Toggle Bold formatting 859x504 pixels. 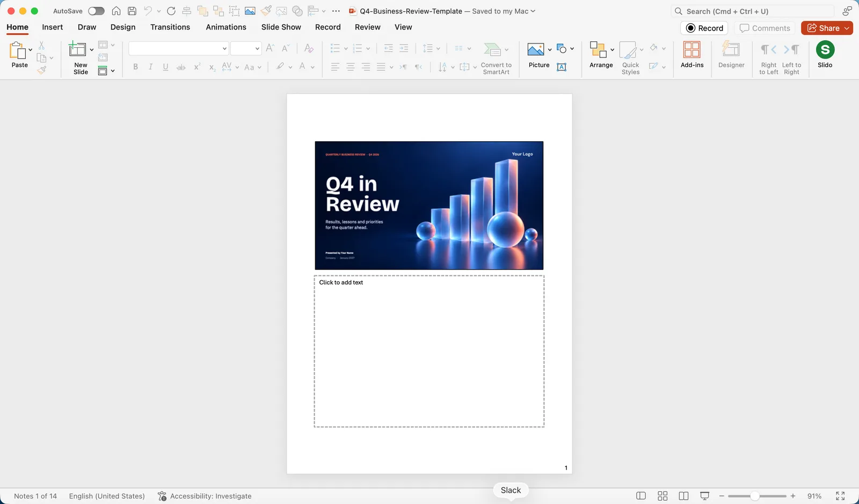136,67
